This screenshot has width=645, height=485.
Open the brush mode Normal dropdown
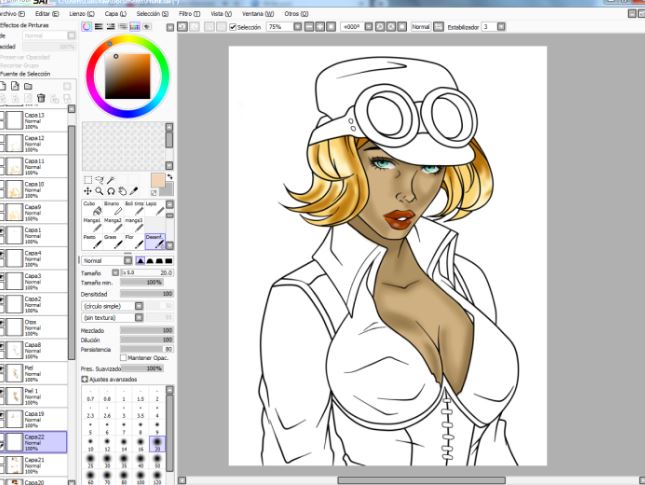[x=128, y=260]
